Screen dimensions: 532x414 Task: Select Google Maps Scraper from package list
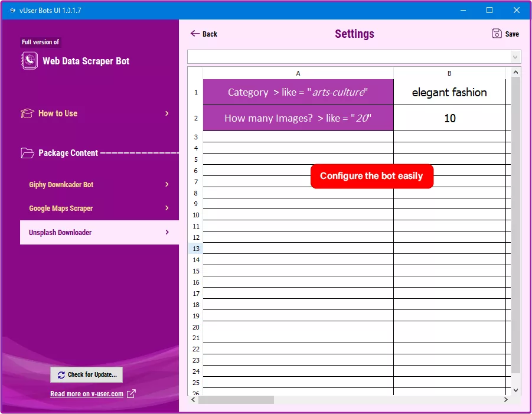[99, 208]
